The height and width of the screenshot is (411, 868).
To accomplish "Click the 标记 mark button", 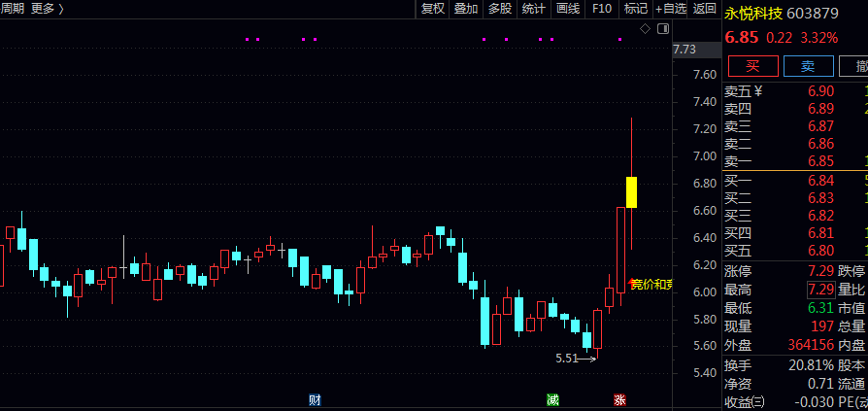I will (636, 9).
